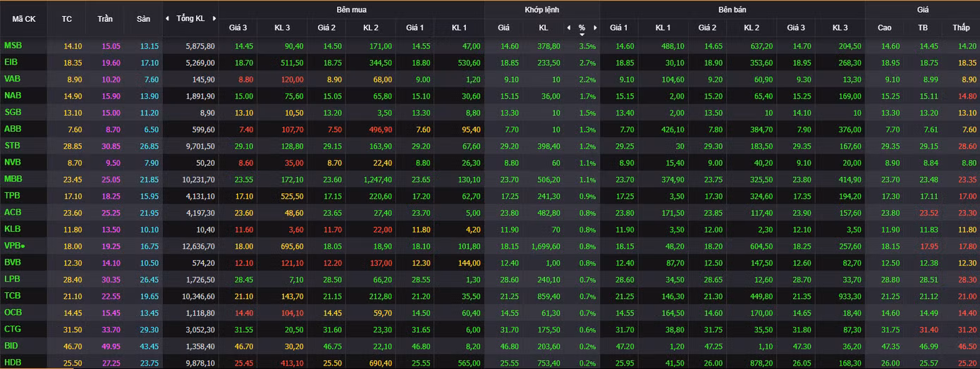Select ACB average price 23.52
The image size is (980, 369).
tap(928, 213)
